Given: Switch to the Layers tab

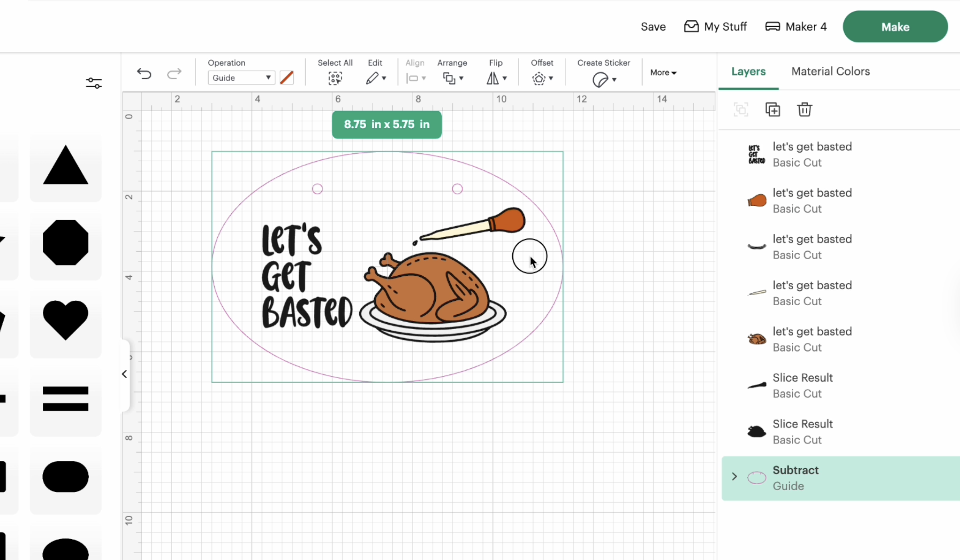Looking at the screenshot, I should coord(748,71).
